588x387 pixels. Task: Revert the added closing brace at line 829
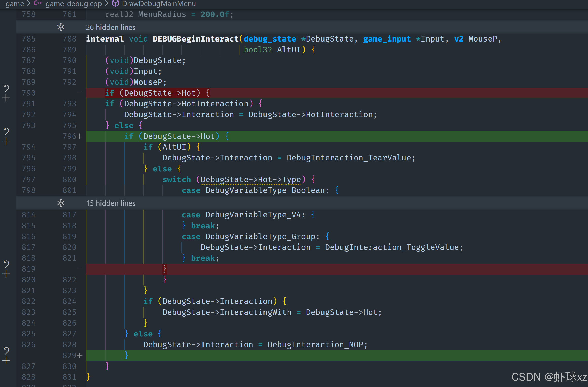(x=6, y=351)
